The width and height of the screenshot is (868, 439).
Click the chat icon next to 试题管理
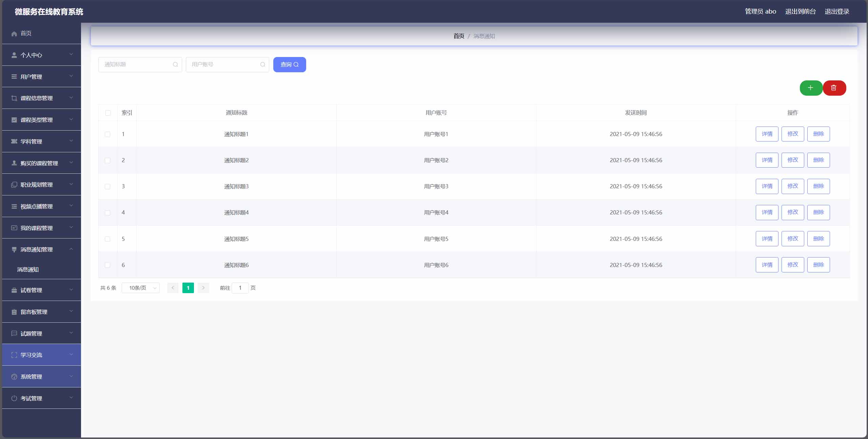coord(14,333)
